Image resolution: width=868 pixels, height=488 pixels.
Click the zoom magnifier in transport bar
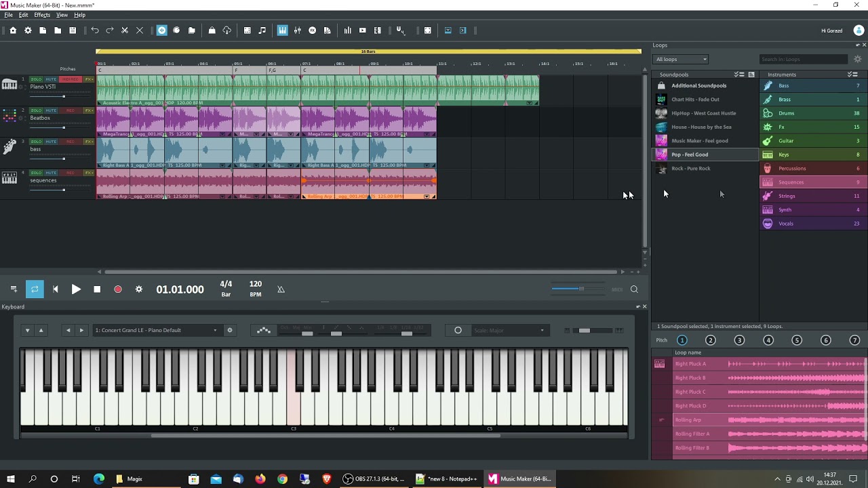tap(634, 289)
